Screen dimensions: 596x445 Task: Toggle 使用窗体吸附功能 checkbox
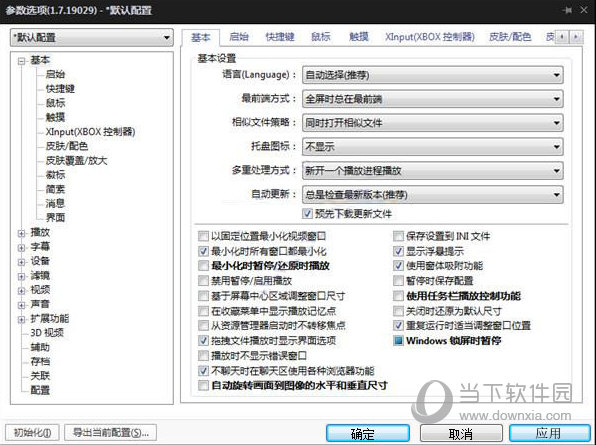tap(398, 266)
